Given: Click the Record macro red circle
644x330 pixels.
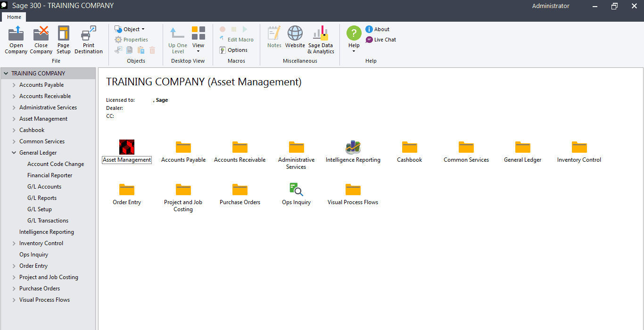Looking at the screenshot, I should [x=223, y=29].
